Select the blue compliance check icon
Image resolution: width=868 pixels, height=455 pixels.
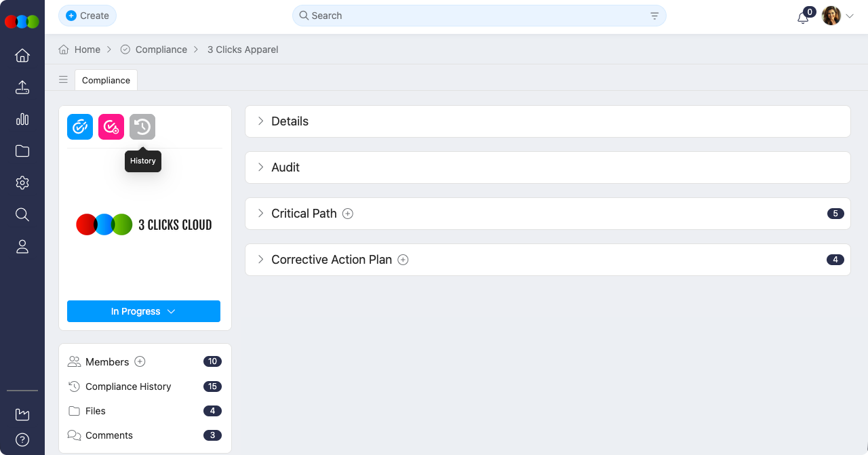point(79,126)
